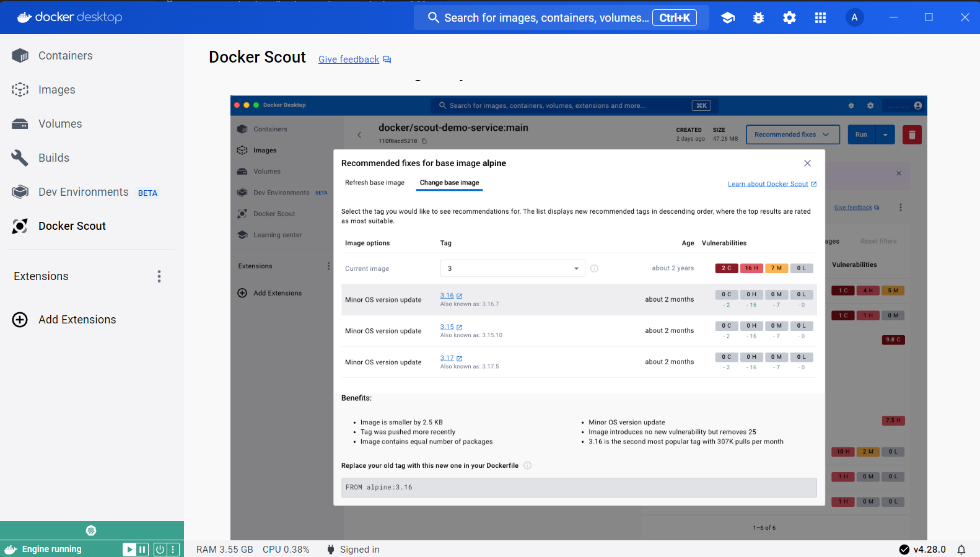The width and height of the screenshot is (980, 557).
Task: Click the Images icon in the sidebar
Action: 20,90
